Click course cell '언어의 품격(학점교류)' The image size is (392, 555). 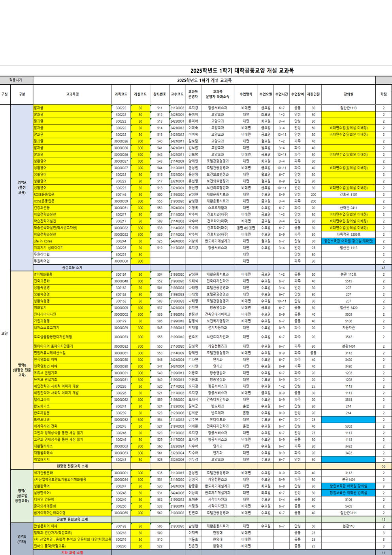[72, 546]
